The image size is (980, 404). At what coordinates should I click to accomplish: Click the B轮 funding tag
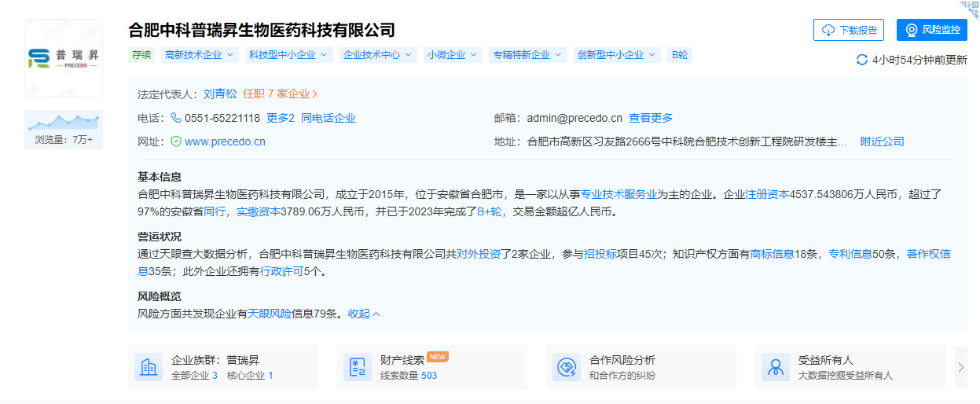click(x=680, y=55)
